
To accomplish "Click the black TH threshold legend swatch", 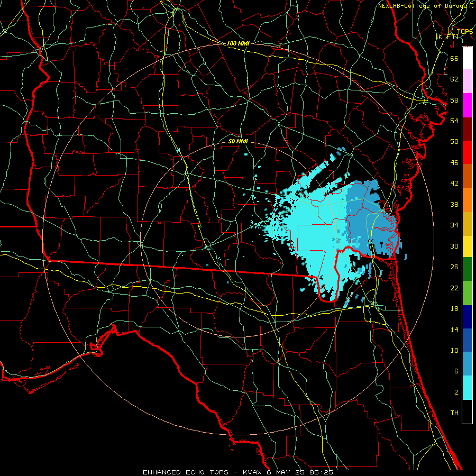I will click(x=467, y=411).
